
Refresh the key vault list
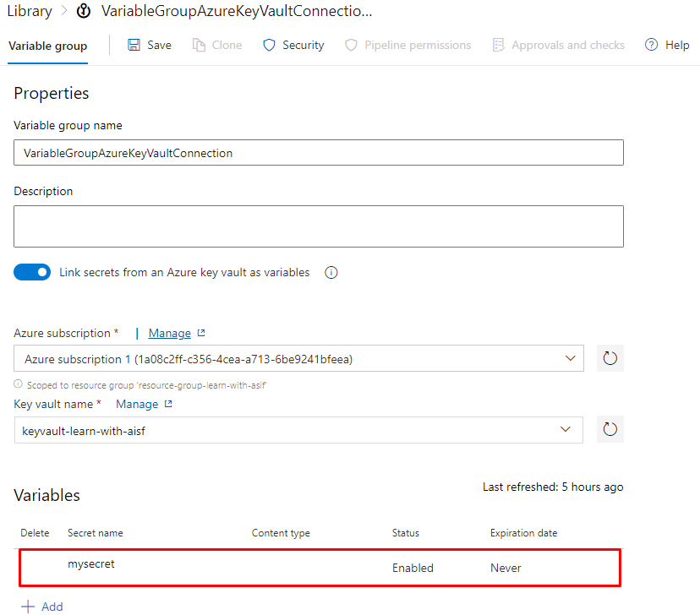610,429
